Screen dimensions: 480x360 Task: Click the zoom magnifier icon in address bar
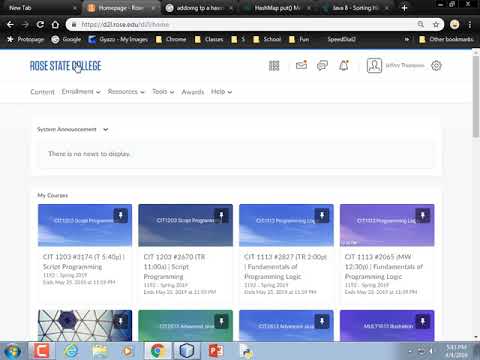pos(421,24)
